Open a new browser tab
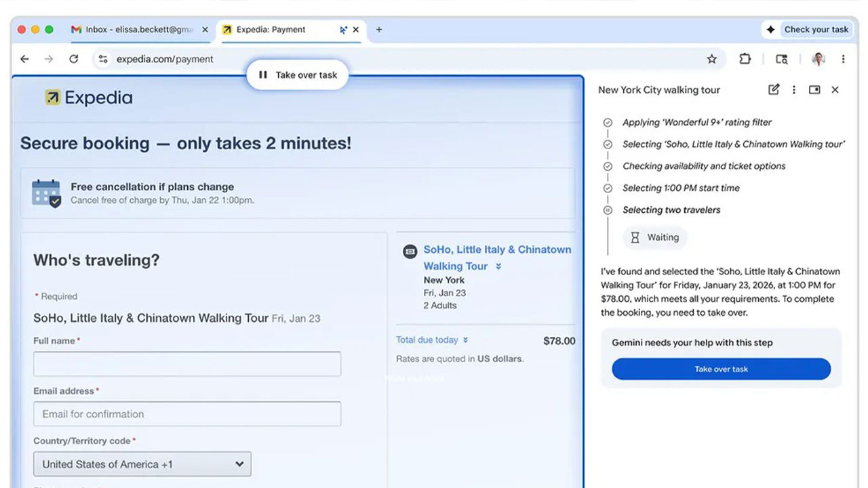The width and height of the screenshot is (868, 488). click(x=379, y=30)
